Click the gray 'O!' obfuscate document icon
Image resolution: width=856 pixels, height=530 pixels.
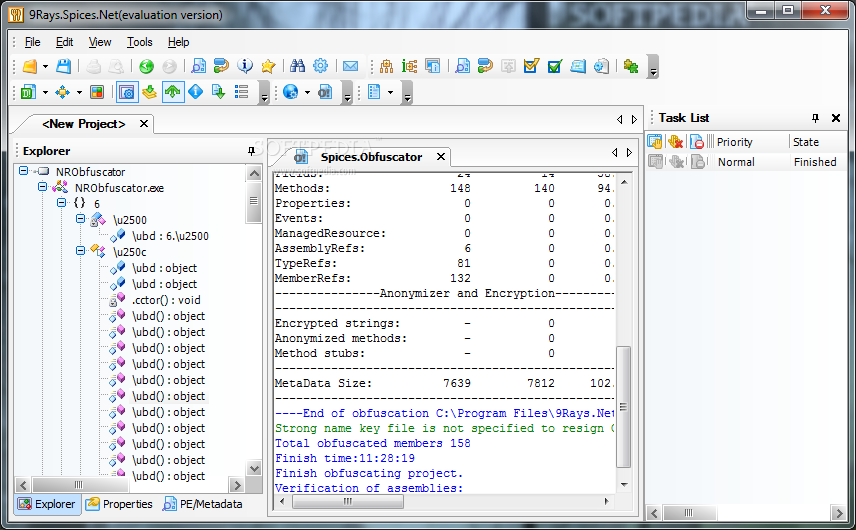click(x=325, y=92)
